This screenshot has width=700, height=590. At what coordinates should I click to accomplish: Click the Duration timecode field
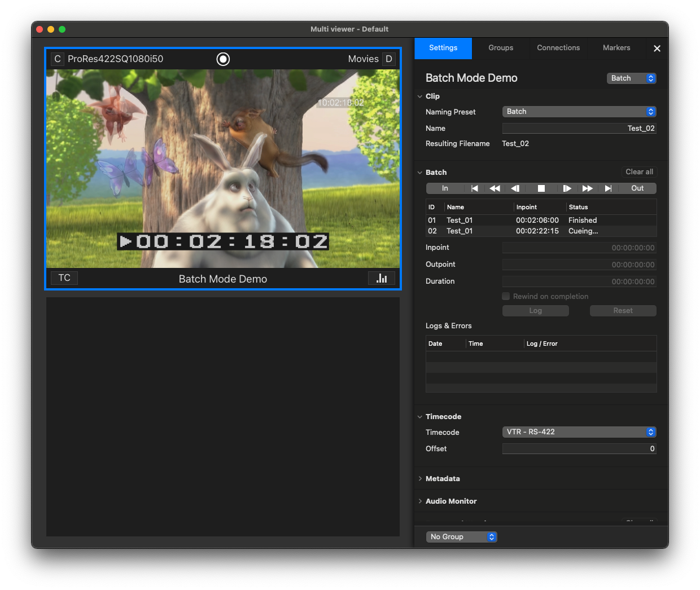click(x=579, y=281)
